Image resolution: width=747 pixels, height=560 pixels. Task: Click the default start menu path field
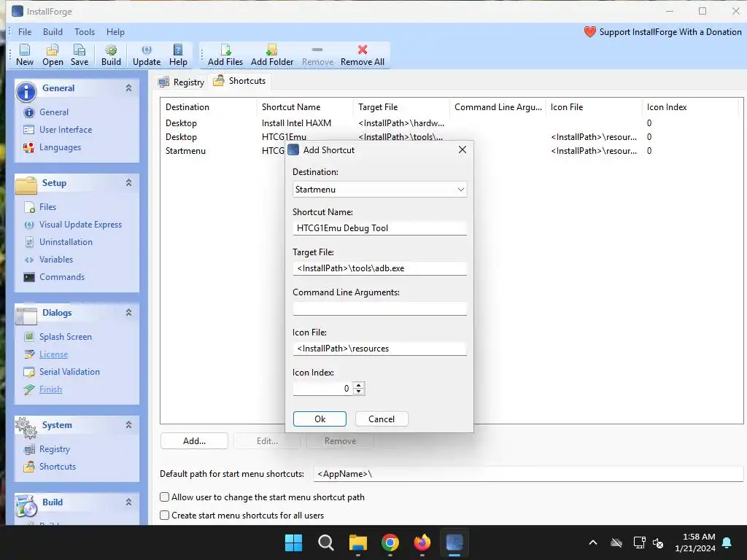point(528,474)
